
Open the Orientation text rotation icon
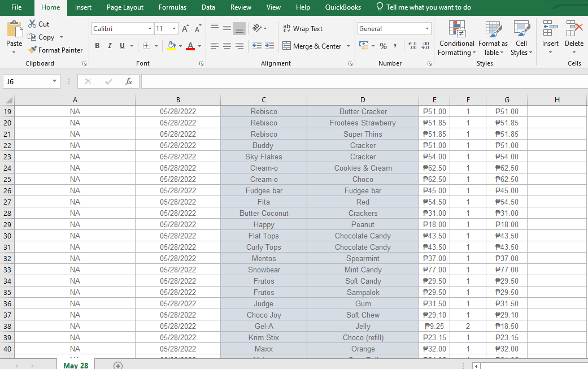[257, 28]
